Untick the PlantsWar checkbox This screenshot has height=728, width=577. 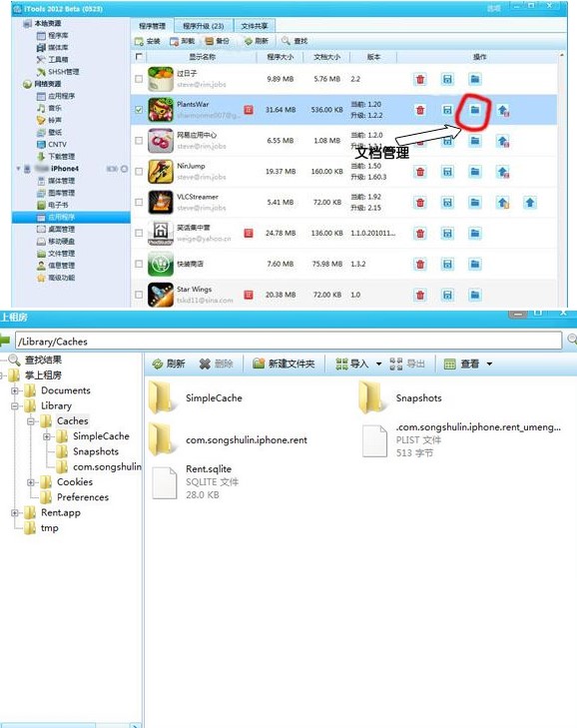click(139, 110)
